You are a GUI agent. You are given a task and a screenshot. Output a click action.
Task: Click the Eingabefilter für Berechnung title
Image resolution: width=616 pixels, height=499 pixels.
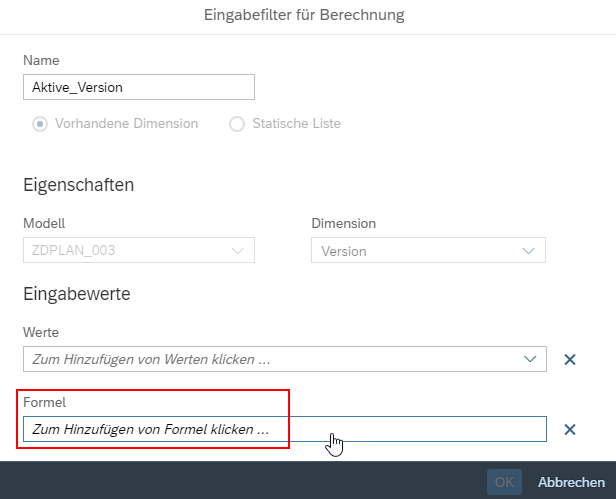point(304,15)
